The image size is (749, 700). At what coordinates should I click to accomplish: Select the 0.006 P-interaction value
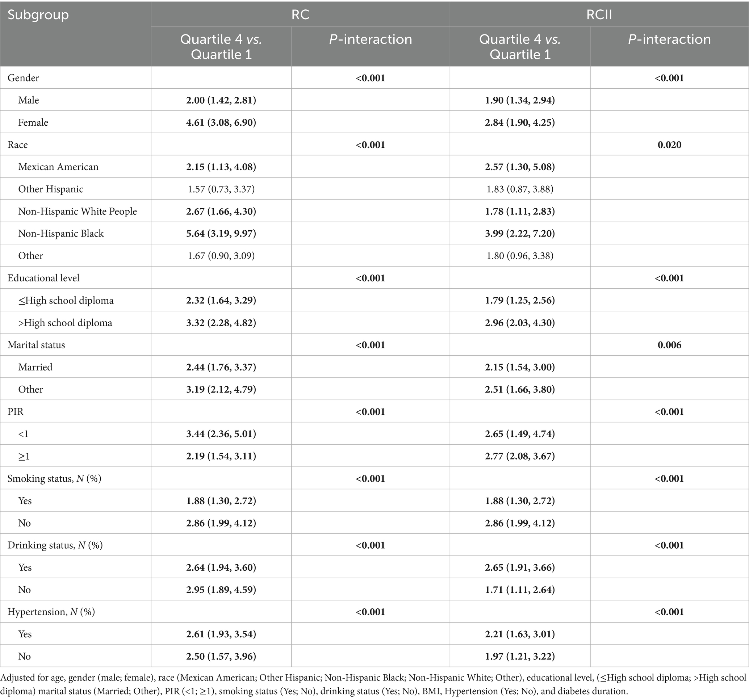(669, 345)
